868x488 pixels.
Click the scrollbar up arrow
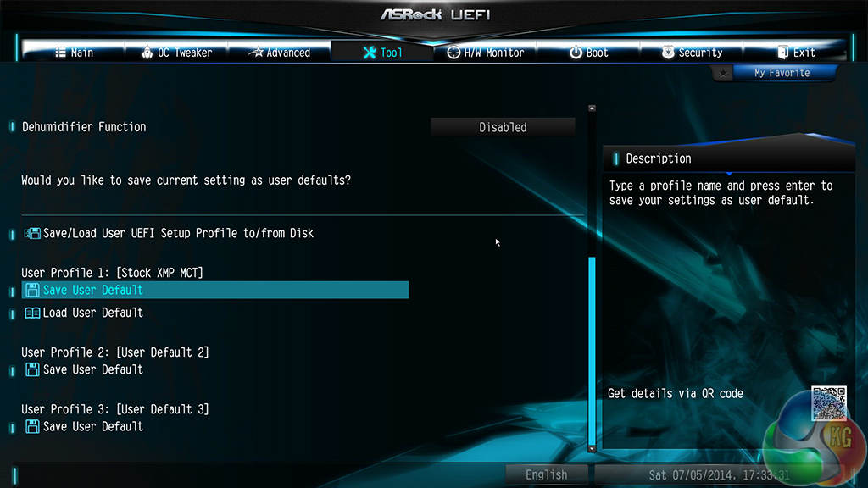coord(592,108)
